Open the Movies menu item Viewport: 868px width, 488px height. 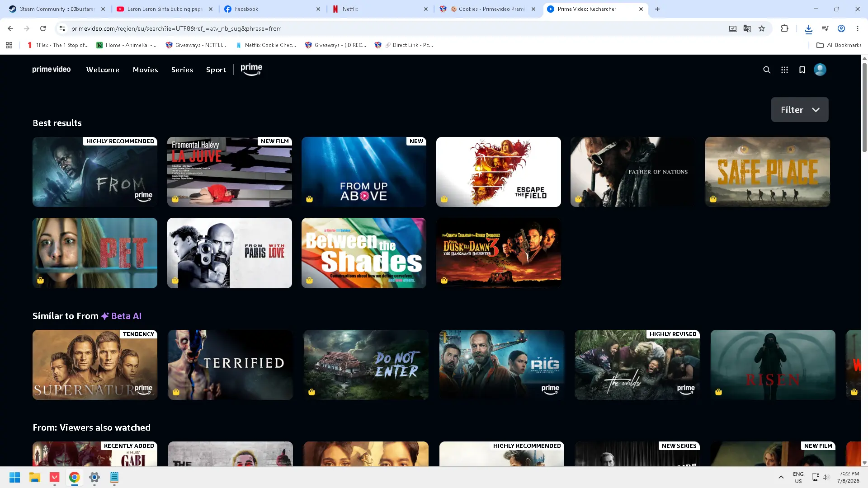(146, 70)
